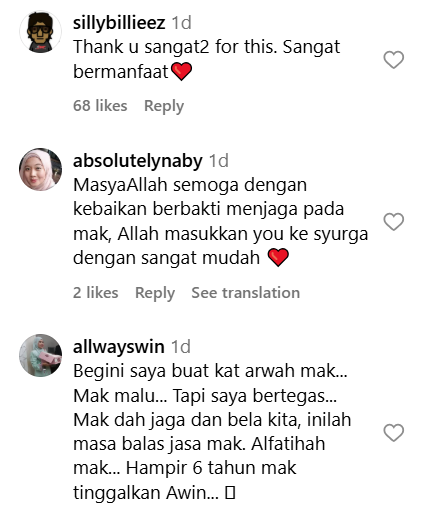View the 2 likes list
421x507 pixels.
coord(96,293)
